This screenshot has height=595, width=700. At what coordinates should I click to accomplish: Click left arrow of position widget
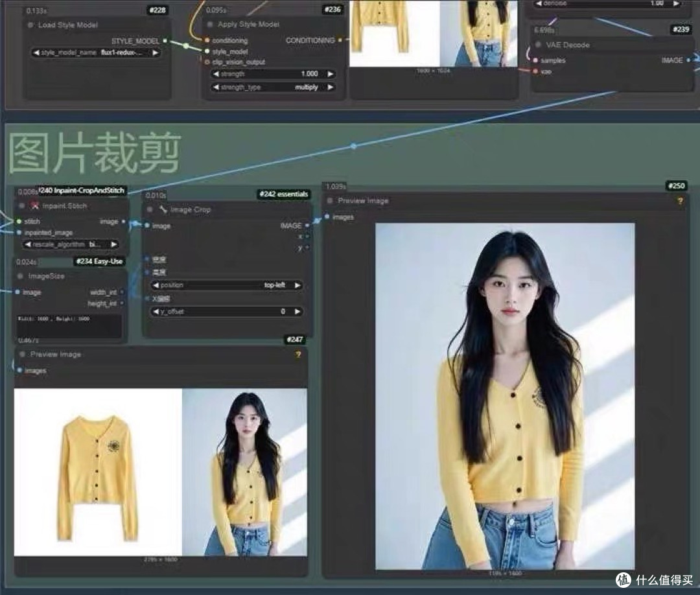(x=156, y=285)
